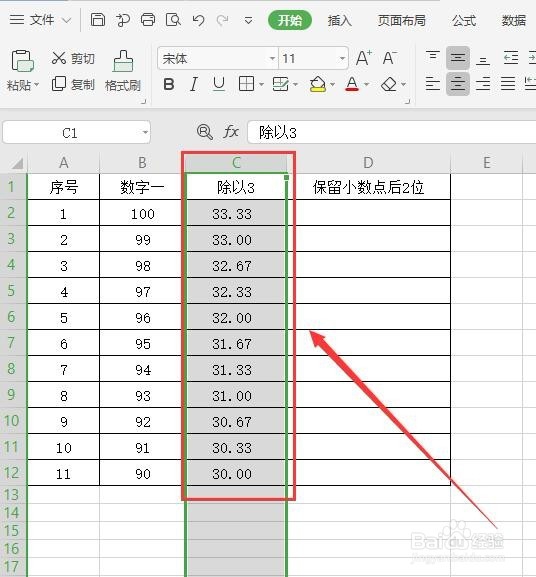The image size is (536, 577).
Task: Switch to the 插入 tab
Action: point(340,21)
